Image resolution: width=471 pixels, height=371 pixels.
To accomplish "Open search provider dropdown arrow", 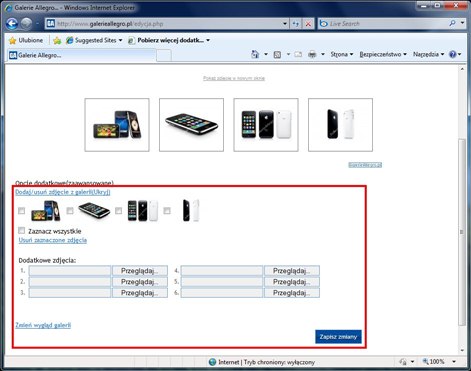I will click(x=462, y=23).
